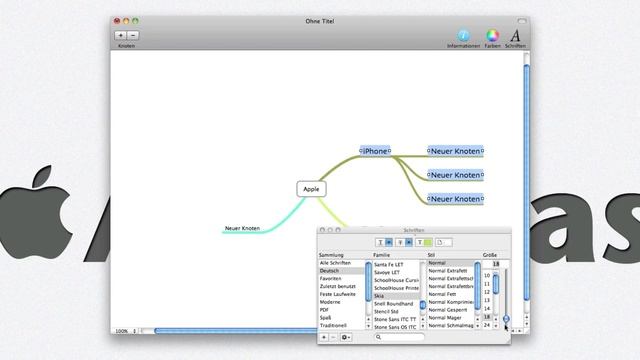This screenshot has height=360, width=640.
Task: Select the Neuer Knoten on the cyan branch
Action: [x=242, y=228]
